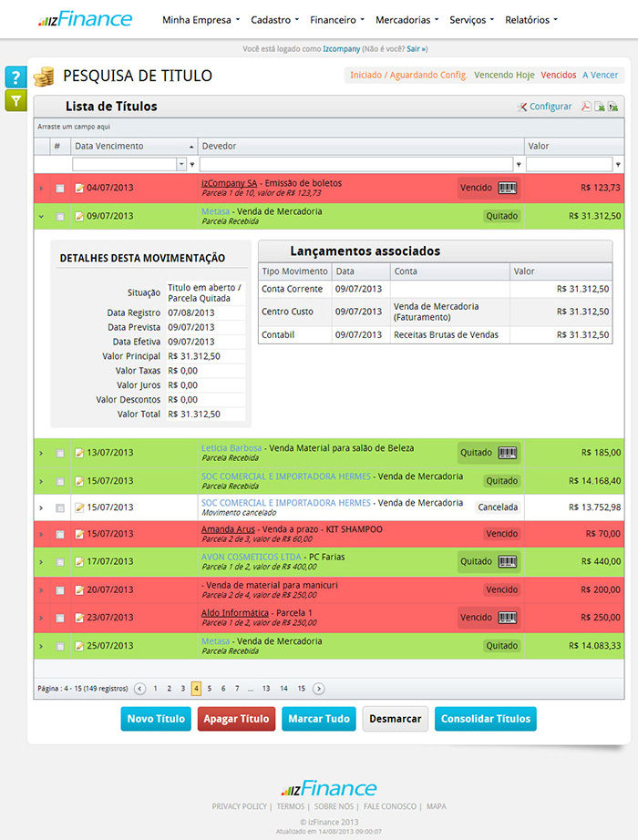
Task: Export the list to PDF
Action: coord(585,107)
